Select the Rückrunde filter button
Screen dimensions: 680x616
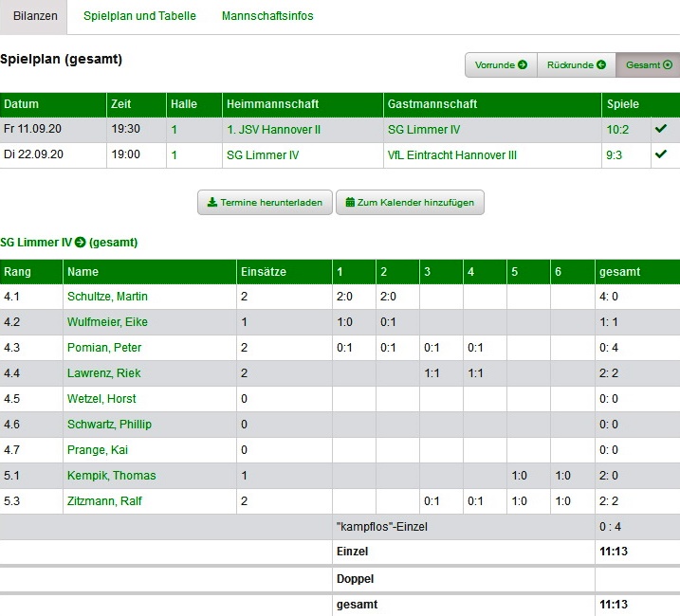coord(577,65)
